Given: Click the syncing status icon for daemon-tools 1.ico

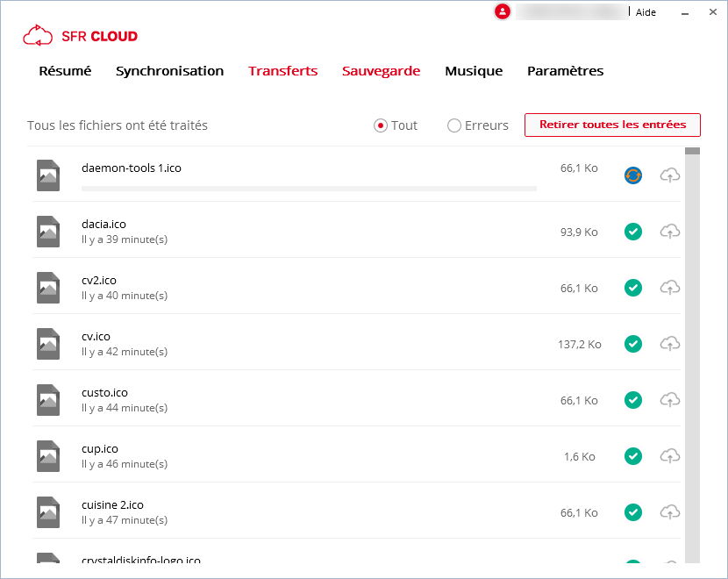Looking at the screenshot, I should pyautogui.click(x=633, y=175).
